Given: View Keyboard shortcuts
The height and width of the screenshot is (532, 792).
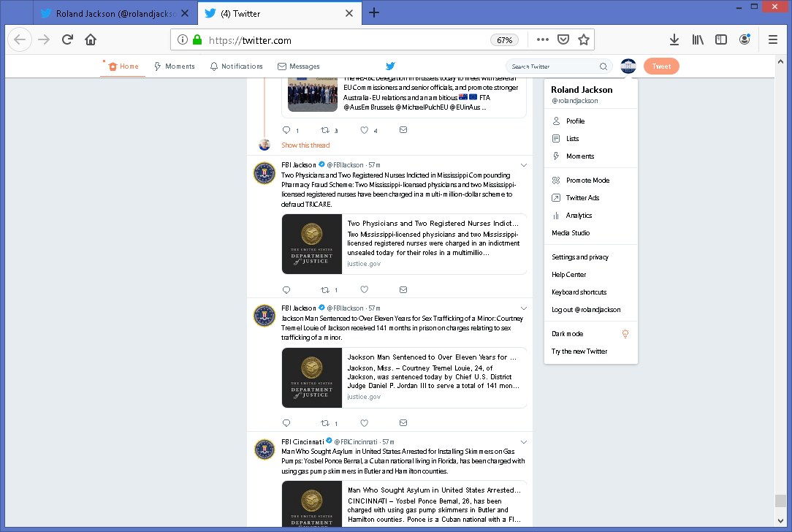Looking at the screenshot, I should pyautogui.click(x=590, y=292).
